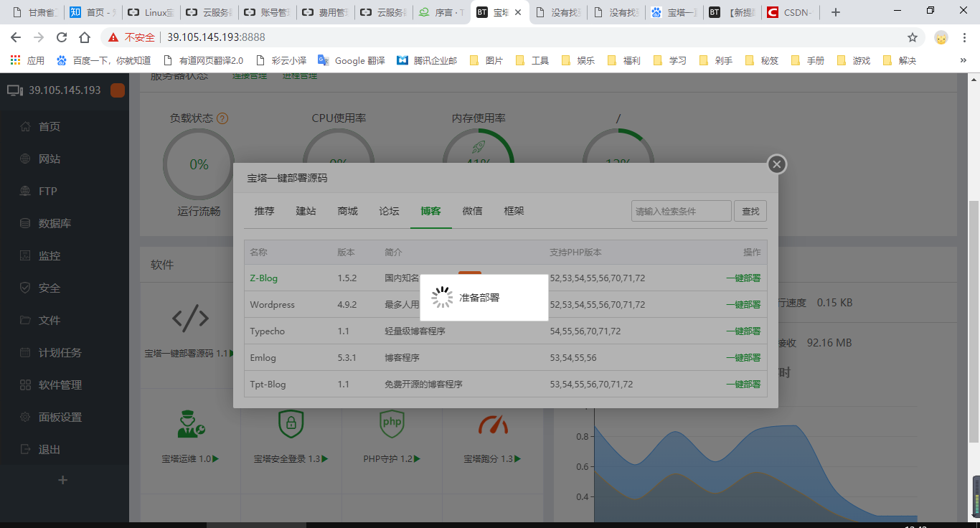Image resolution: width=980 pixels, height=528 pixels.
Task: Switch to the 框架 tab
Action: pyautogui.click(x=514, y=211)
